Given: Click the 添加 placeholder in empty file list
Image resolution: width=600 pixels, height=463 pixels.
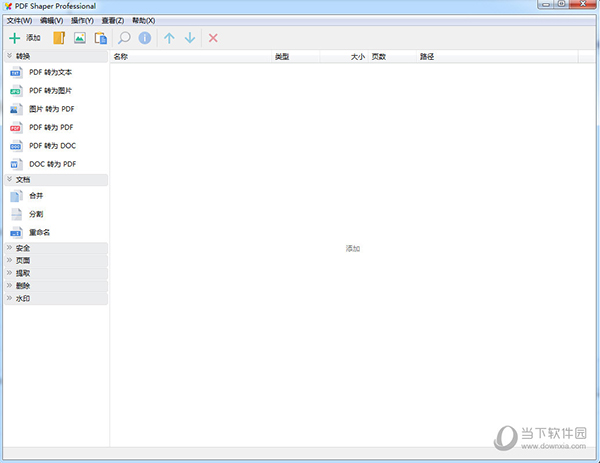Looking at the screenshot, I should 353,249.
